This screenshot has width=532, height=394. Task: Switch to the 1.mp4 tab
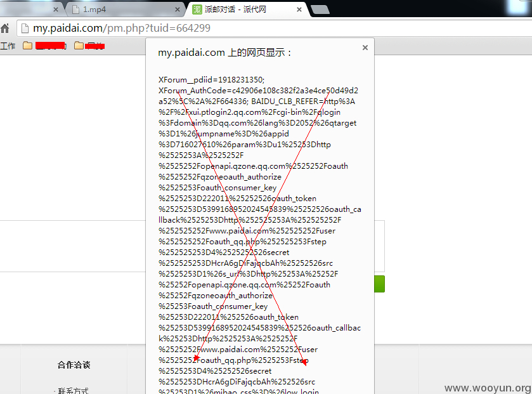[x=125, y=10]
